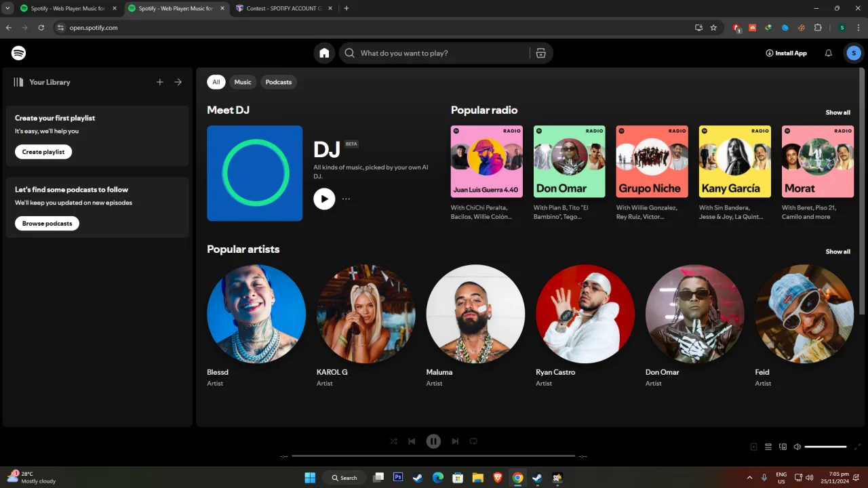The image size is (868, 488).
Task: Mute the Spotify volume speaker icon
Action: point(797,447)
